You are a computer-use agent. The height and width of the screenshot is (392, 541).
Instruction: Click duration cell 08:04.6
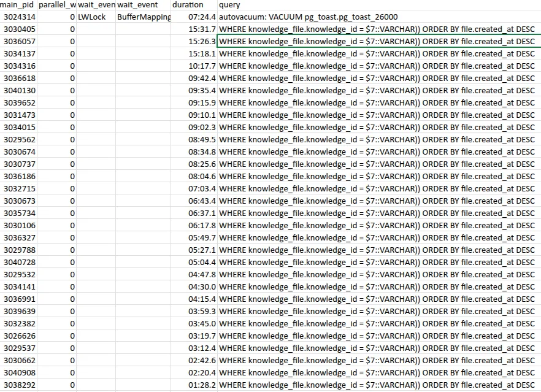coord(194,176)
